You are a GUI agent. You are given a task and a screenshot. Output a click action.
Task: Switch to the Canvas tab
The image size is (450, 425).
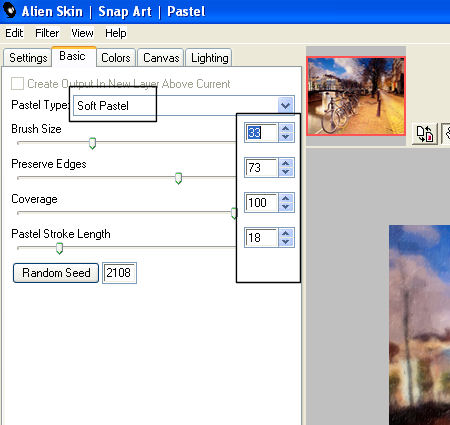(161, 58)
